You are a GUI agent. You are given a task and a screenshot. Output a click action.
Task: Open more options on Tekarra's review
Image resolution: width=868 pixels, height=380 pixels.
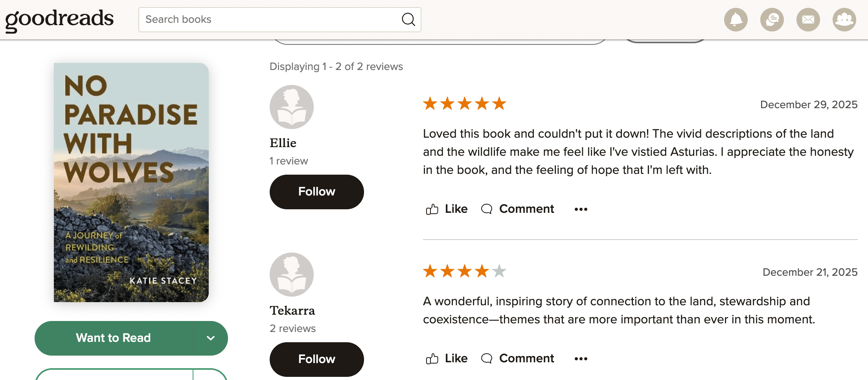click(x=581, y=359)
